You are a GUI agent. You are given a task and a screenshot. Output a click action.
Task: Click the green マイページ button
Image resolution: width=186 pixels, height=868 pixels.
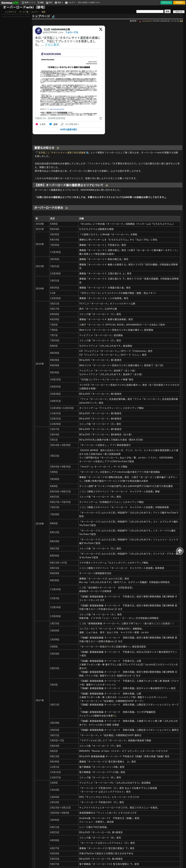(x=166, y=2)
